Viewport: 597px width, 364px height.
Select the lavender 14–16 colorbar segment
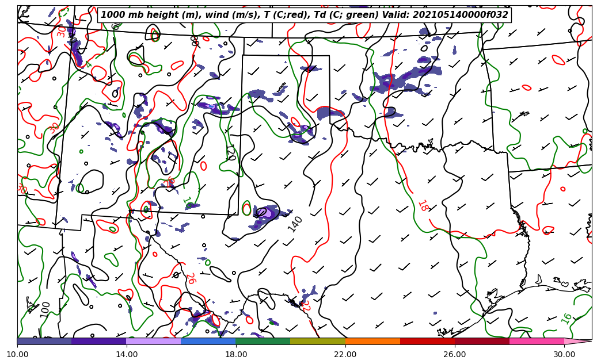pyautogui.click(x=154, y=341)
